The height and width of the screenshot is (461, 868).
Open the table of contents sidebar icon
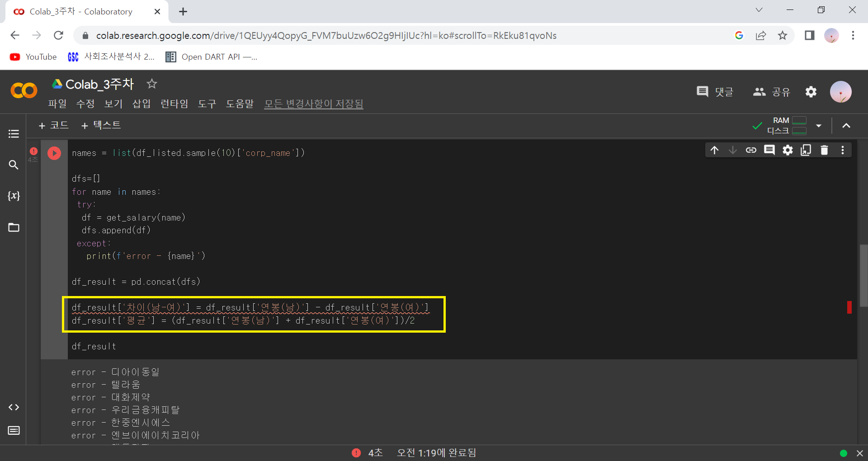coord(14,134)
